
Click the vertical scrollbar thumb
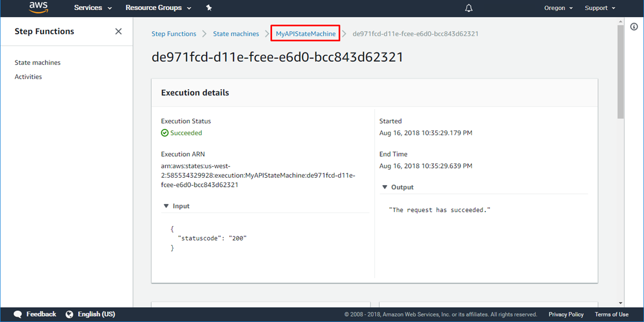pos(620,71)
